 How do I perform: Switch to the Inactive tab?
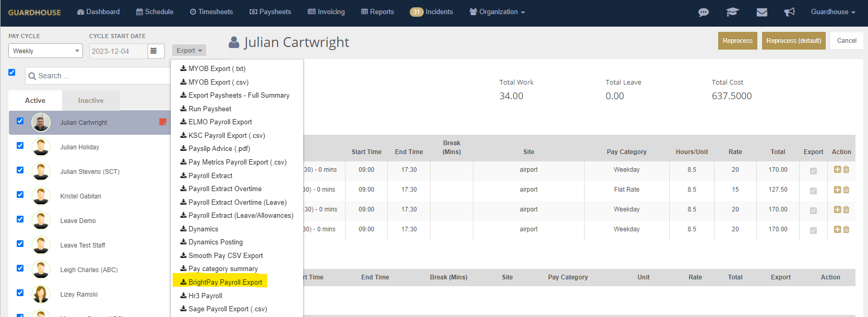pyautogui.click(x=91, y=100)
